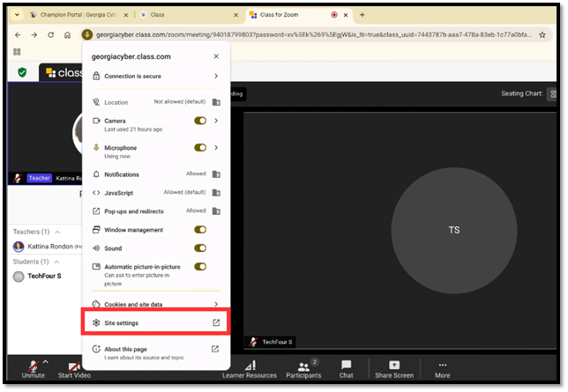
Task: Click the muted mic icon beside TechFour S label
Action: click(254, 342)
